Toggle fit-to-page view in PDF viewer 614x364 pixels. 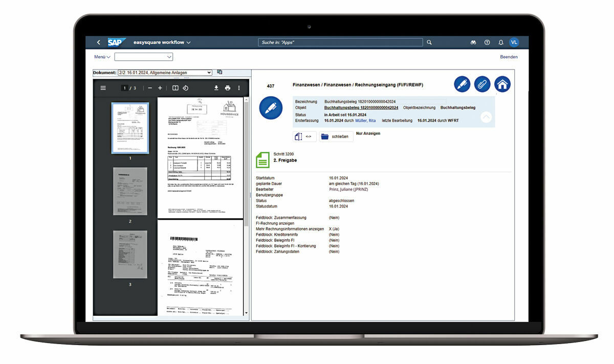pyautogui.click(x=175, y=88)
